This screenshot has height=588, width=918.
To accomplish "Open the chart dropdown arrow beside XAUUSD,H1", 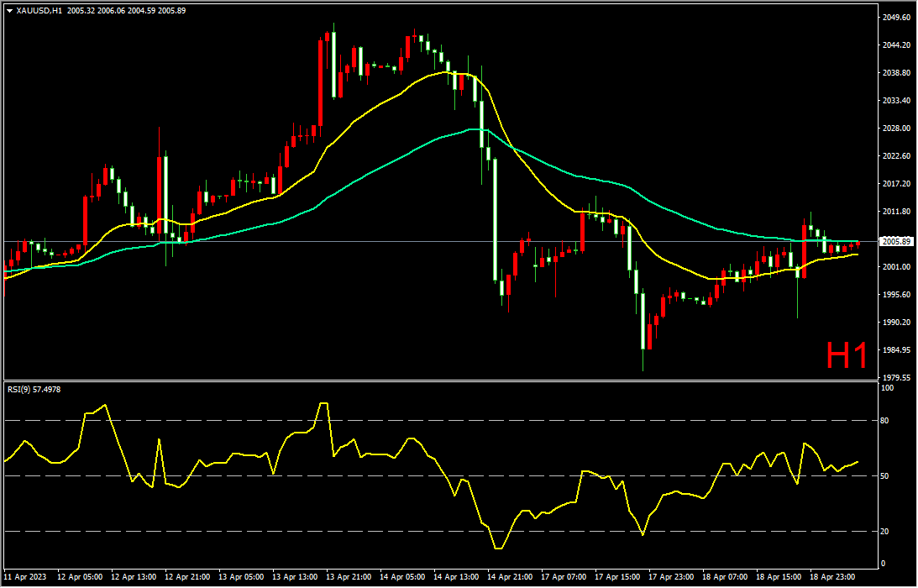I will pos(10,11).
